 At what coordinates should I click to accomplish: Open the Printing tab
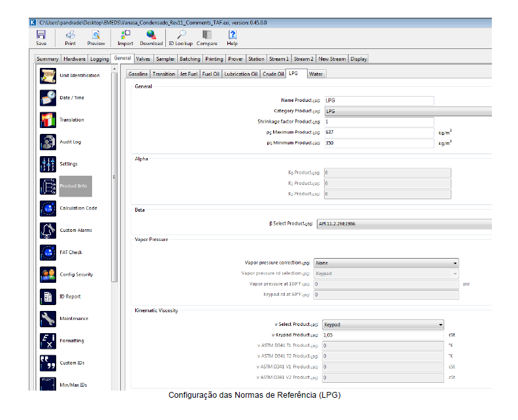[214, 59]
